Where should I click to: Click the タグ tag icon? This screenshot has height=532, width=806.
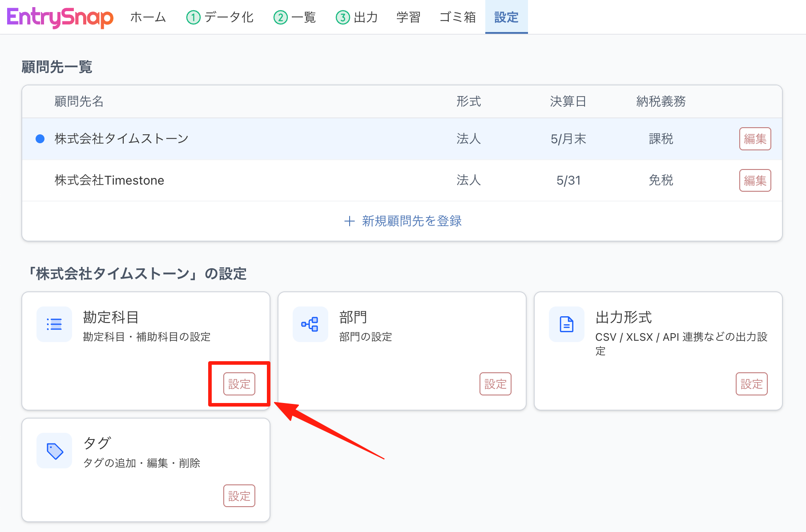click(54, 451)
